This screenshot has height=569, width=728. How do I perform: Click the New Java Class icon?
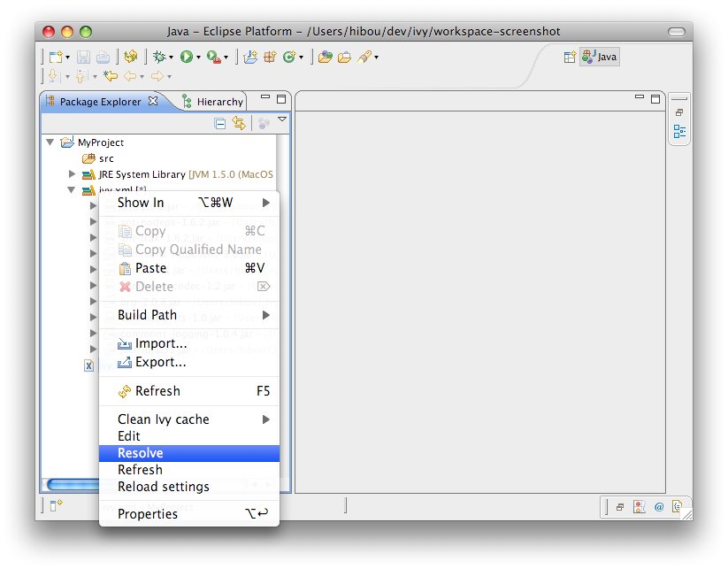click(x=288, y=57)
